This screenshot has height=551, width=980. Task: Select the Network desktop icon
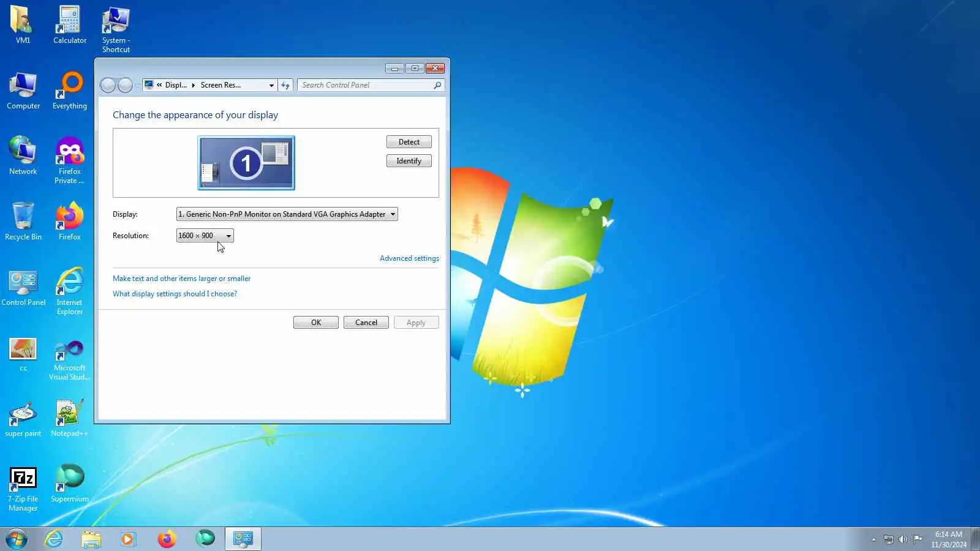tap(23, 156)
